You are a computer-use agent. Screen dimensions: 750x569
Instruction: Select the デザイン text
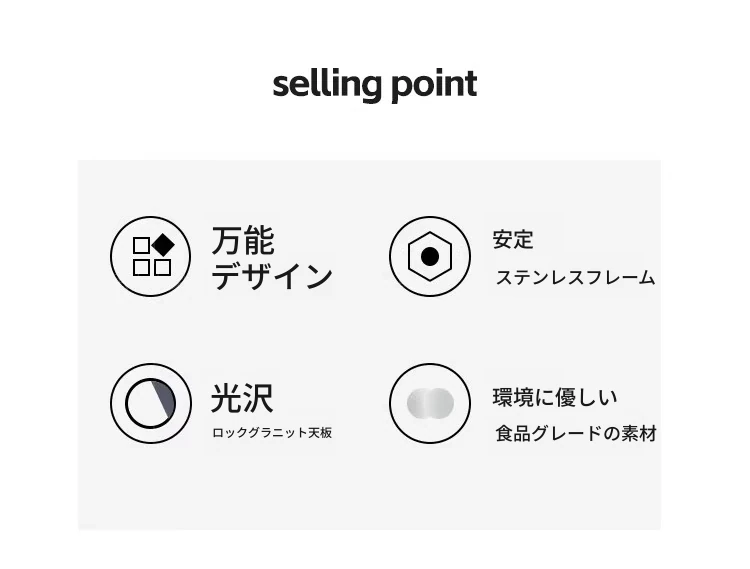click(272, 276)
